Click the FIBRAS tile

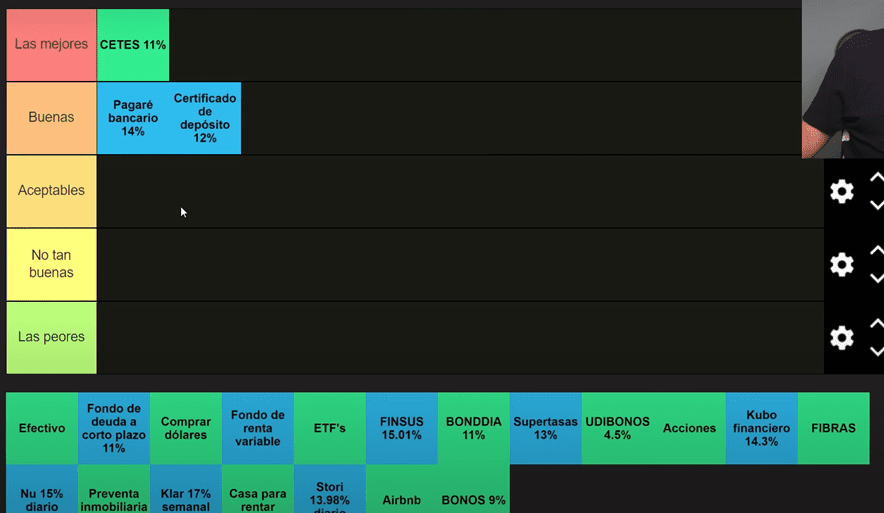(834, 428)
